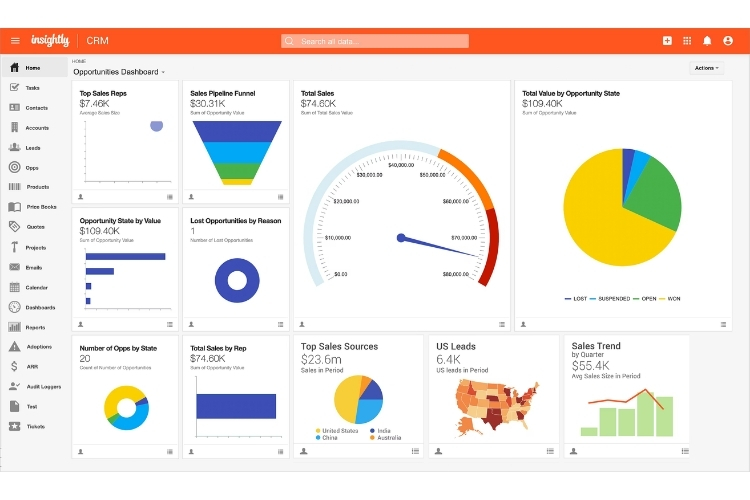Open the Actions dropdown menu

tap(706, 68)
